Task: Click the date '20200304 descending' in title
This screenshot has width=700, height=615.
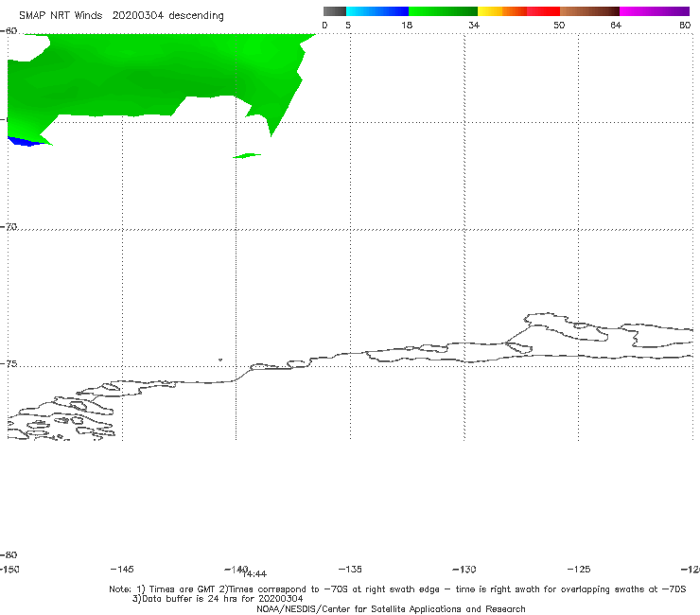Action: click(x=167, y=16)
